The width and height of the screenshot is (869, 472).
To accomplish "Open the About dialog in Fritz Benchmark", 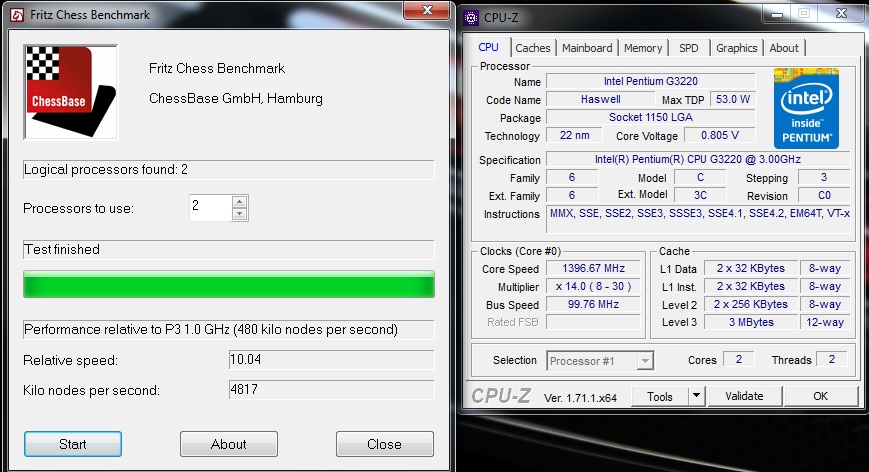I will [228, 444].
